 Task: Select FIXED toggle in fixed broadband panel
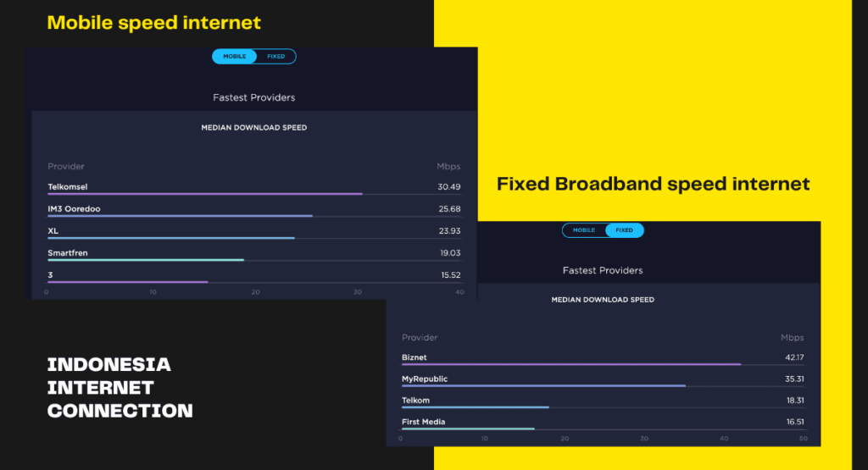tap(624, 230)
